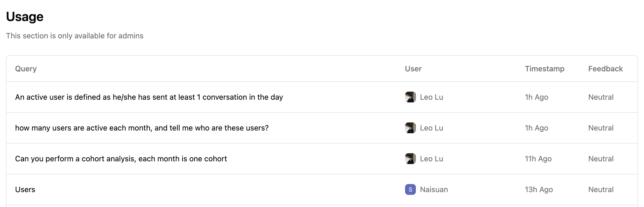Click Naisuan's purple S avatar

pyautogui.click(x=410, y=189)
